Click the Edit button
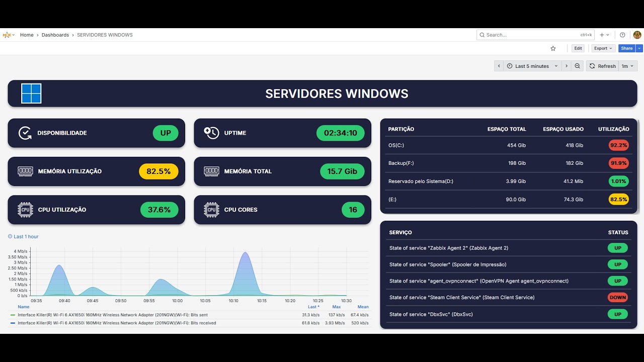The width and height of the screenshot is (644, 362). 578,48
